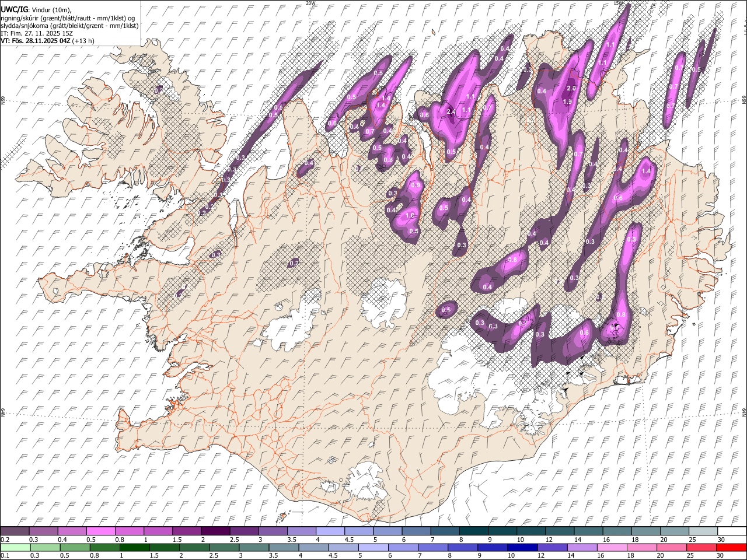Click the 0.9 precipitation value on the map
This screenshot has width=747, height=560.
point(416,185)
